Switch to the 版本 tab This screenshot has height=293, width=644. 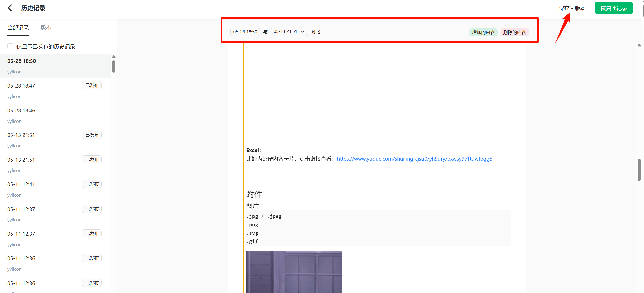pos(46,27)
